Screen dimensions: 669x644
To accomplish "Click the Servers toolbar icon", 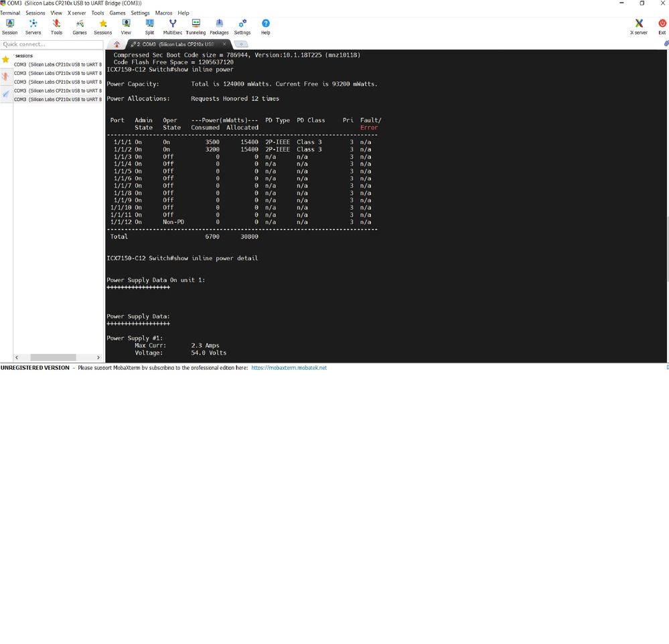I will pyautogui.click(x=33, y=27).
